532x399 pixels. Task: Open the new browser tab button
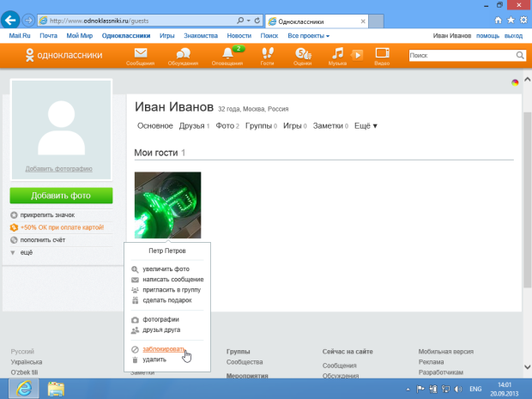click(x=376, y=21)
